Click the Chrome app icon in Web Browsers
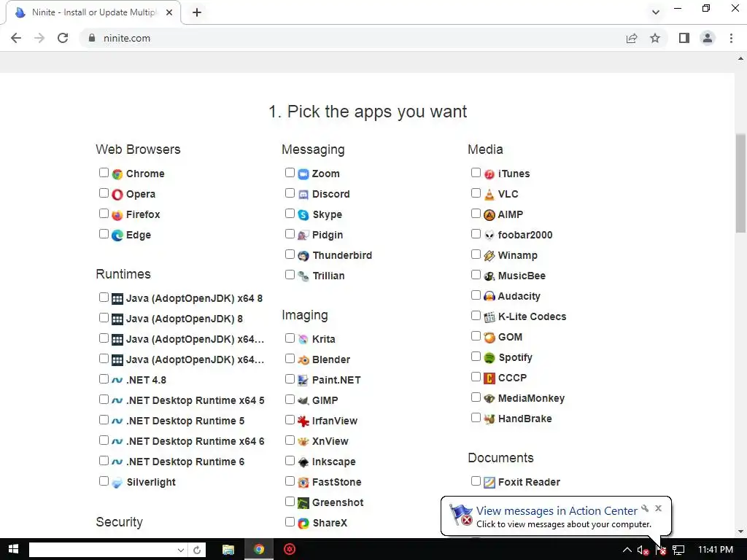The width and height of the screenshot is (747, 560). tap(117, 174)
